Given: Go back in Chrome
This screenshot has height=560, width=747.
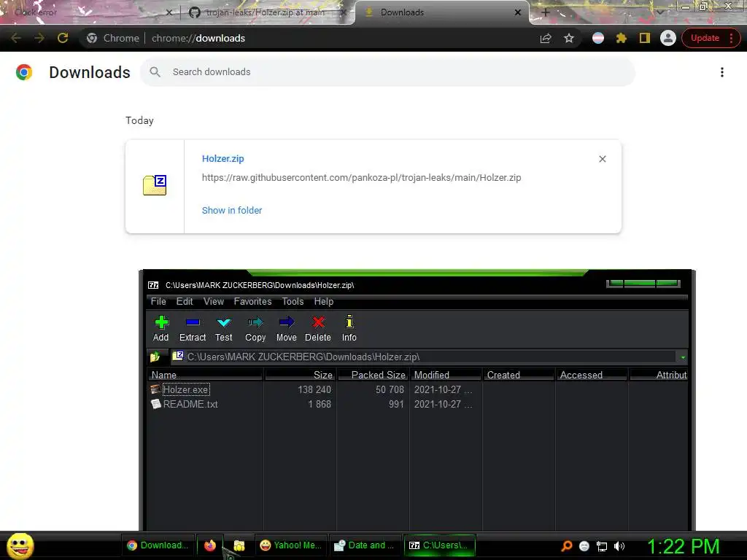Looking at the screenshot, I should click(x=16, y=38).
